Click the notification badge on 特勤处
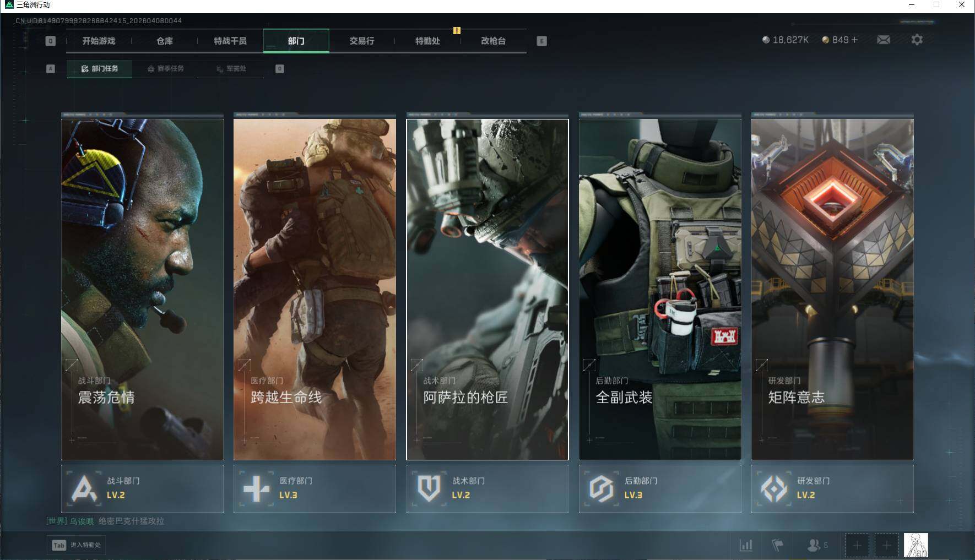 pos(457,30)
